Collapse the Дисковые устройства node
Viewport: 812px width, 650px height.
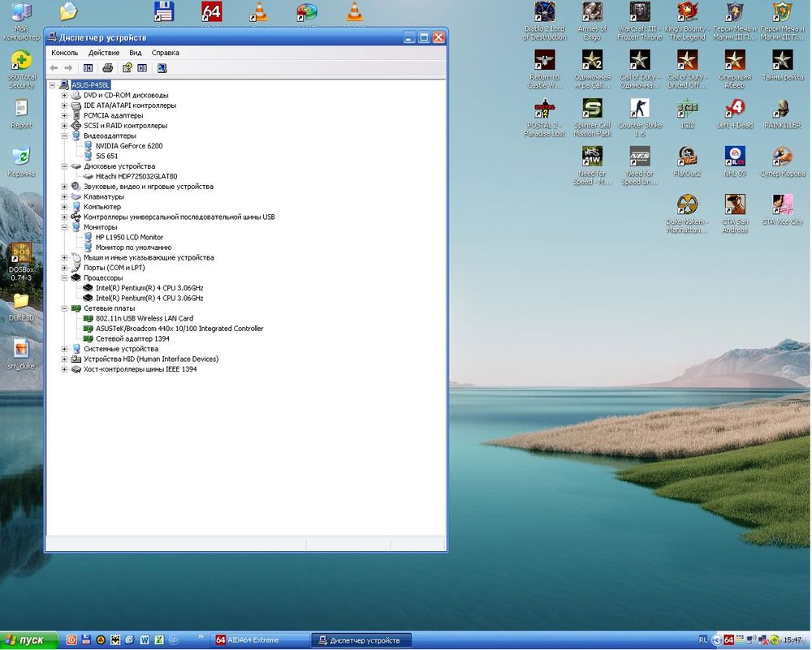[64, 166]
